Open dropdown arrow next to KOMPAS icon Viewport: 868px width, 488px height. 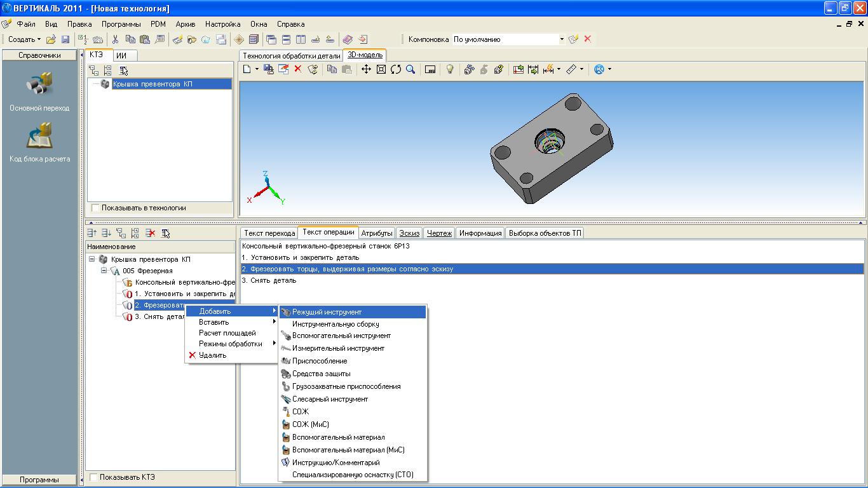click(609, 69)
